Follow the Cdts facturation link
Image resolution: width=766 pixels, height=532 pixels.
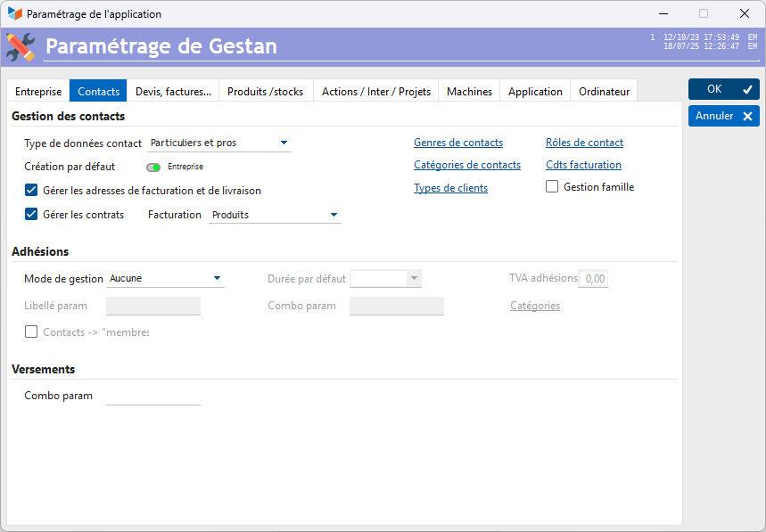(x=583, y=165)
